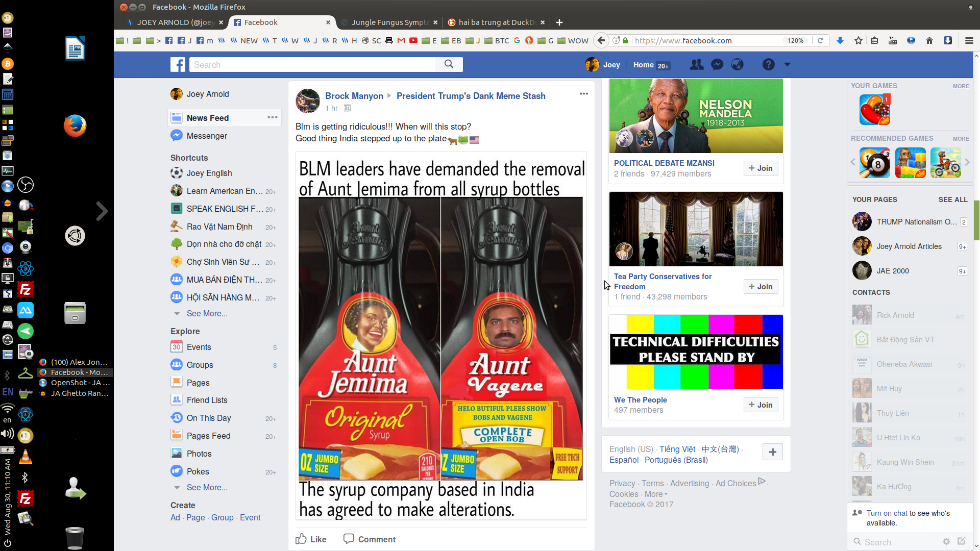This screenshot has width=980, height=551.
Task: Click Wi-Fi network indicator in panel
Action: pyautogui.click(x=7, y=409)
